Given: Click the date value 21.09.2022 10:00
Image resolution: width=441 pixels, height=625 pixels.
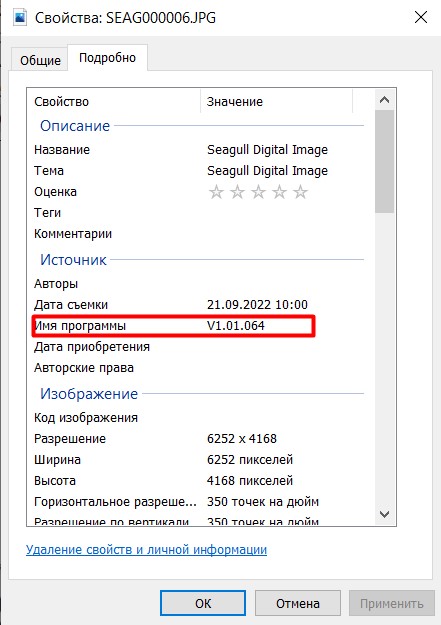Looking at the screenshot, I should point(257,305).
